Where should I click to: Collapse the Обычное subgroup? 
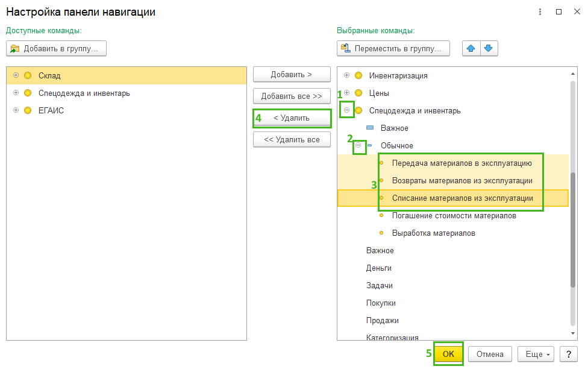358,145
